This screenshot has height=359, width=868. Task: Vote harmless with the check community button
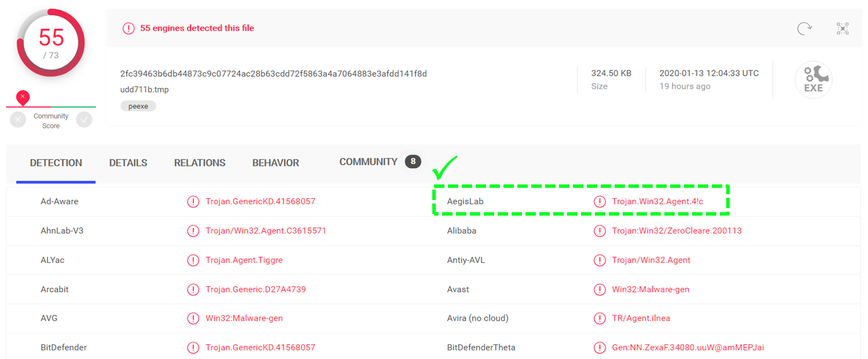(x=84, y=120)
